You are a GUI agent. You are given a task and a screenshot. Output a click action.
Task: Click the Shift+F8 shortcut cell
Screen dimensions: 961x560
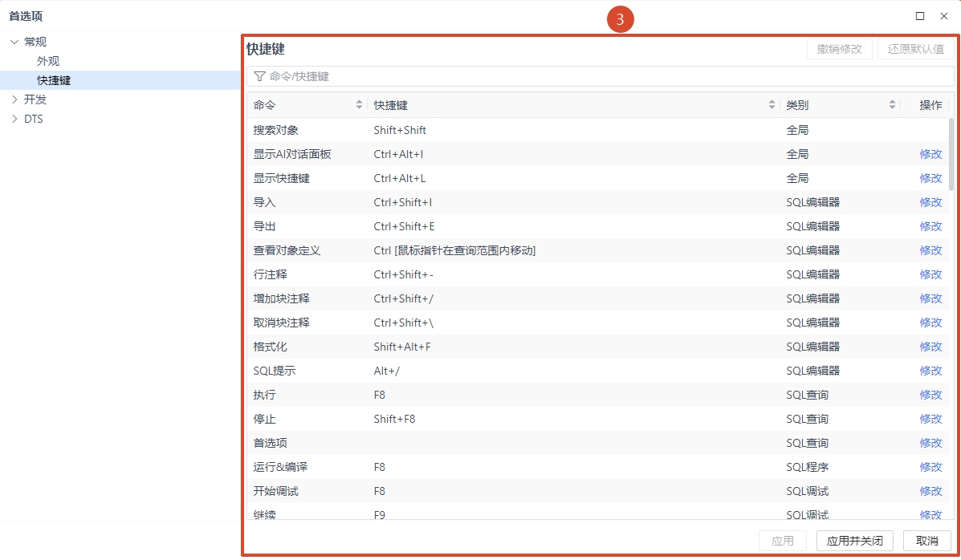pos(394,419)
